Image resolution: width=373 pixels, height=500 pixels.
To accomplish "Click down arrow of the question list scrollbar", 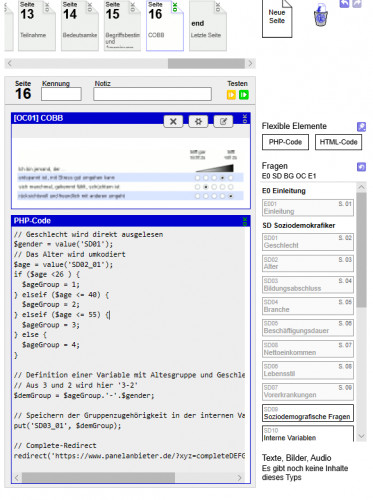I will point(361,436).
